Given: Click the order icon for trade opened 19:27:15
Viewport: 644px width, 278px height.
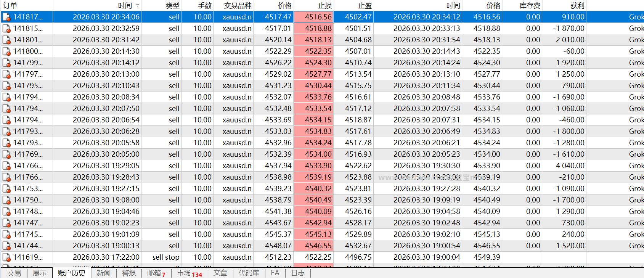Looking at the screenshot, I should pos(6,189).
